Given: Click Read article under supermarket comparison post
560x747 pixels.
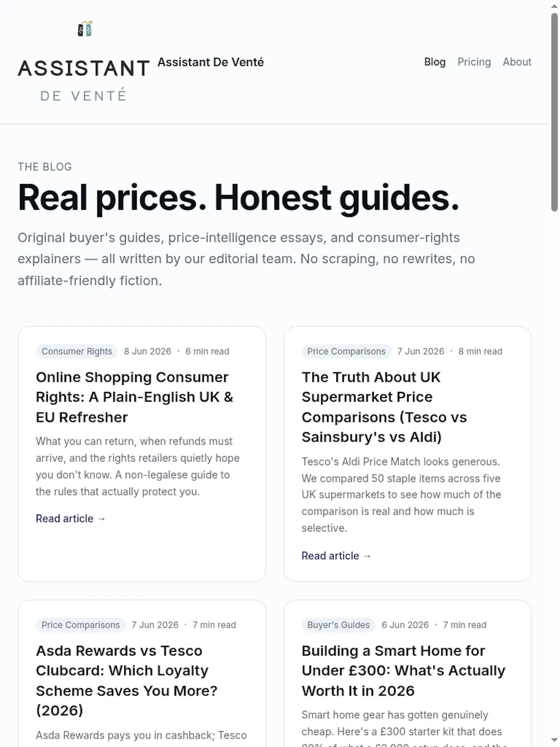Looking at the screenshot, I should click(x=336, y=556).
